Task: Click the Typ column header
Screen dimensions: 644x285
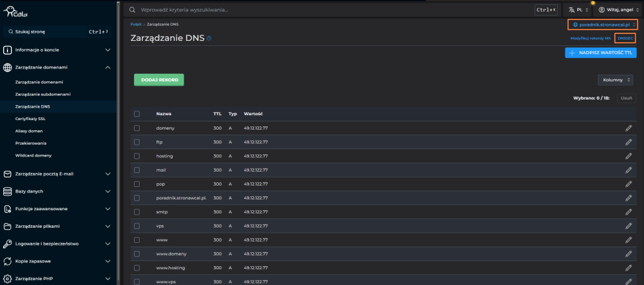Action: click(x=233, y=114)
